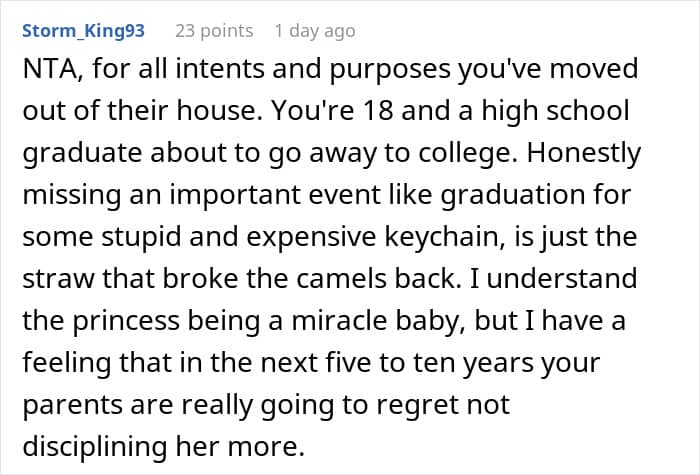This screenshot has width=700, height=475.
Task: Open the 1 day ago timestamp permalink
Action: (x=315, y=31)
